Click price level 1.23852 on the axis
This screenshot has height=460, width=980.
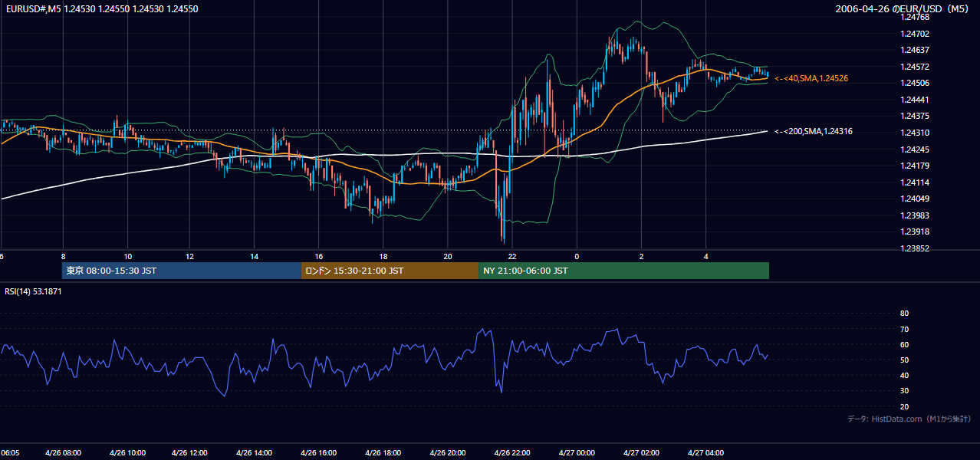[x=913, y=248]
